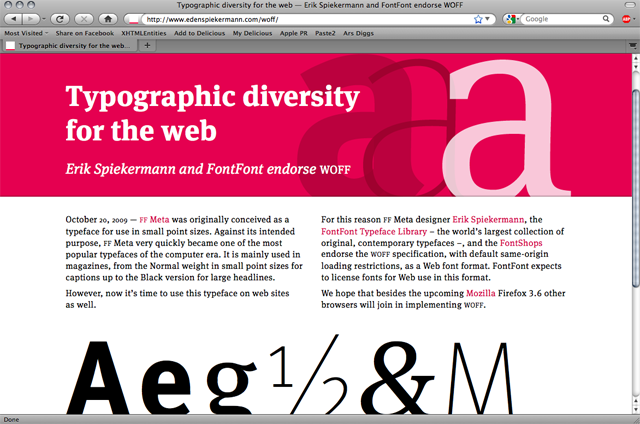Click the Add to Delicious bookmark
Screen dimensions: 640x424
tap(200, 33)
